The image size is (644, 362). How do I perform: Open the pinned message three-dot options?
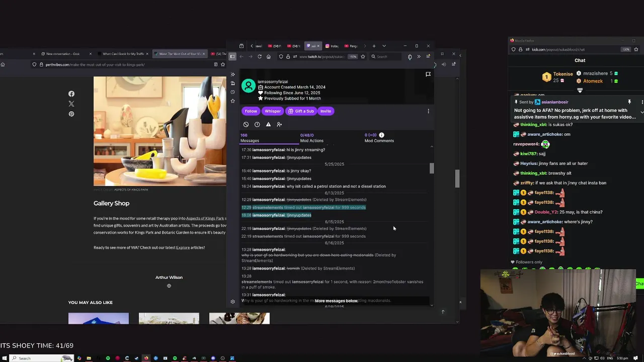tap(642, 102)
